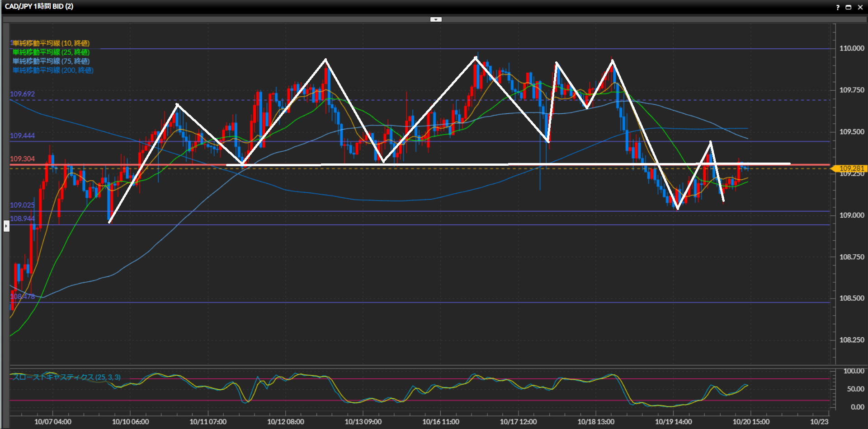868x429 pixels.
Task: Click the 109.692 horizontal line label
Action: pos(22,94)
